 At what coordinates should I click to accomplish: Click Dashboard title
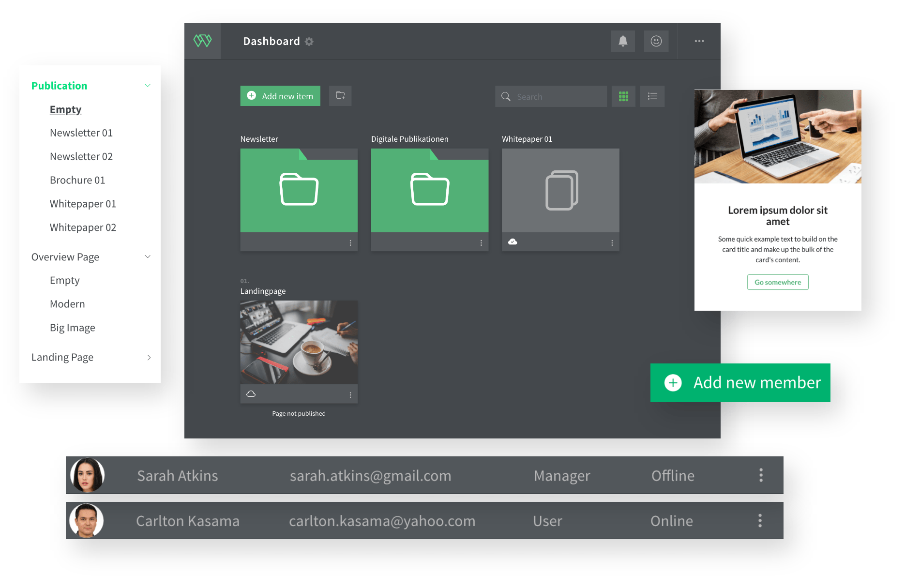(271, 41)
